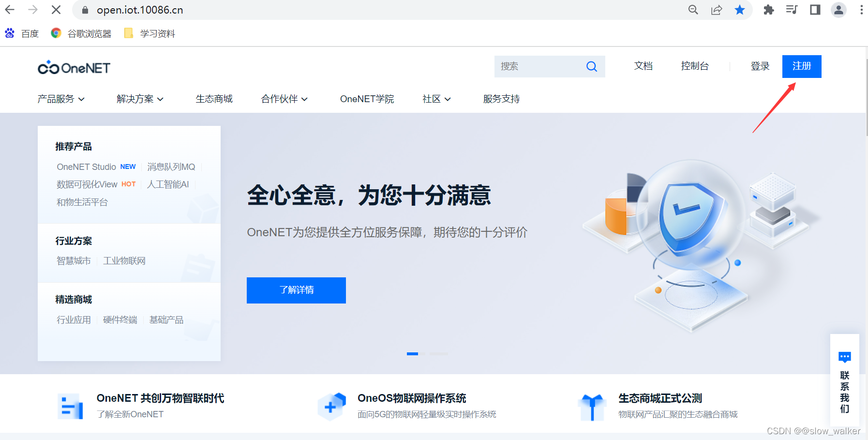Click the zoom icon in the address bar
This screenshot has height=440, width=868.
693,10
